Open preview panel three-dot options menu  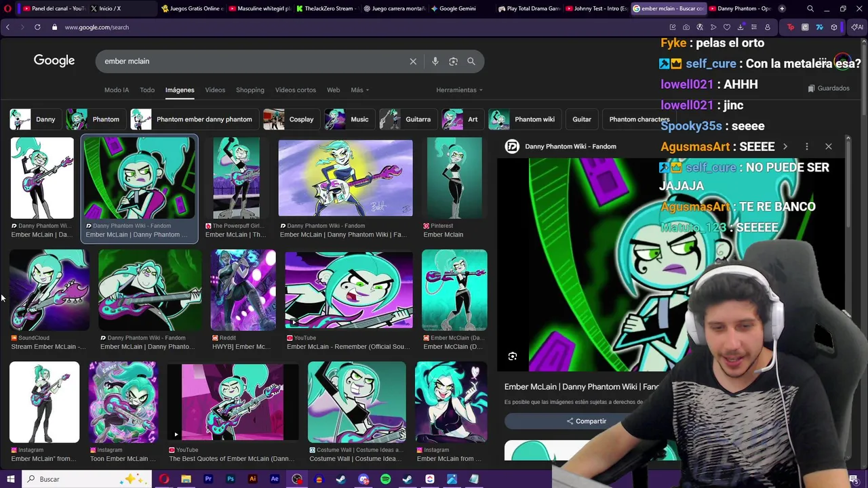(x=806, y=146)
